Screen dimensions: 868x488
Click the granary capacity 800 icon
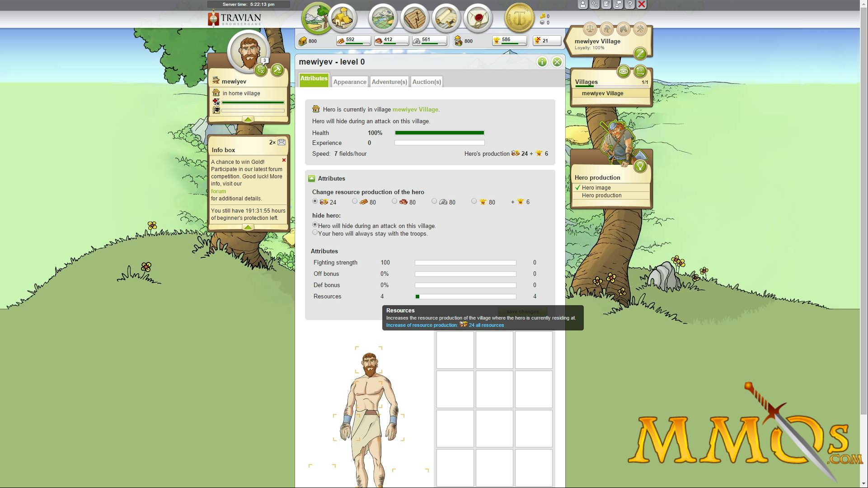[x=458, y=41]
